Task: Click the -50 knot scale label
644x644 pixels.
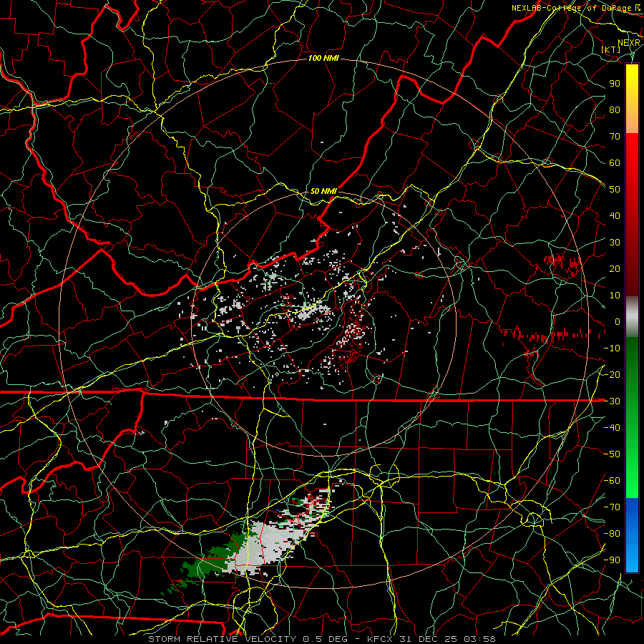Action: (612, 454)
